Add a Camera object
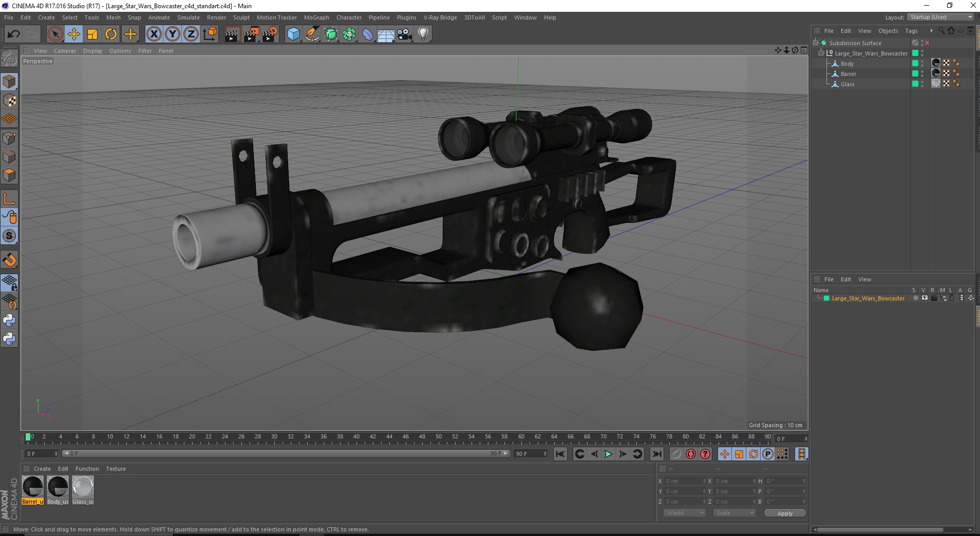The height and width of the screenshot is (536, 980). (x=404, y=34)
